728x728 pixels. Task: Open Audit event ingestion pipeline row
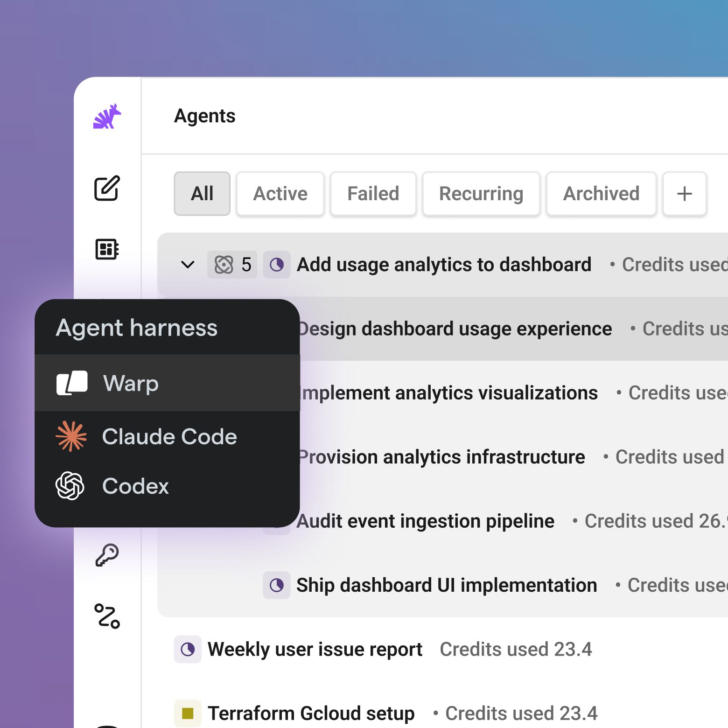(513, 521)
